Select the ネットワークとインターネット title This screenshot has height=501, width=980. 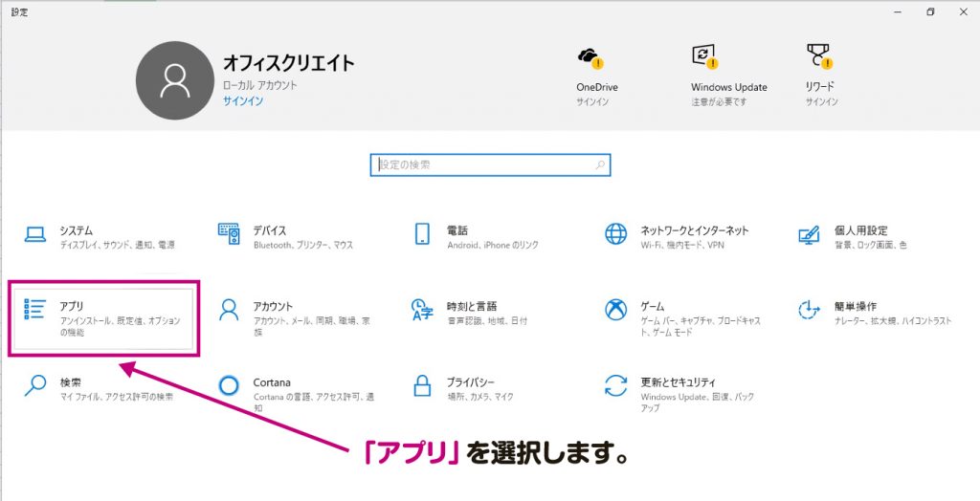coord(695,230)
